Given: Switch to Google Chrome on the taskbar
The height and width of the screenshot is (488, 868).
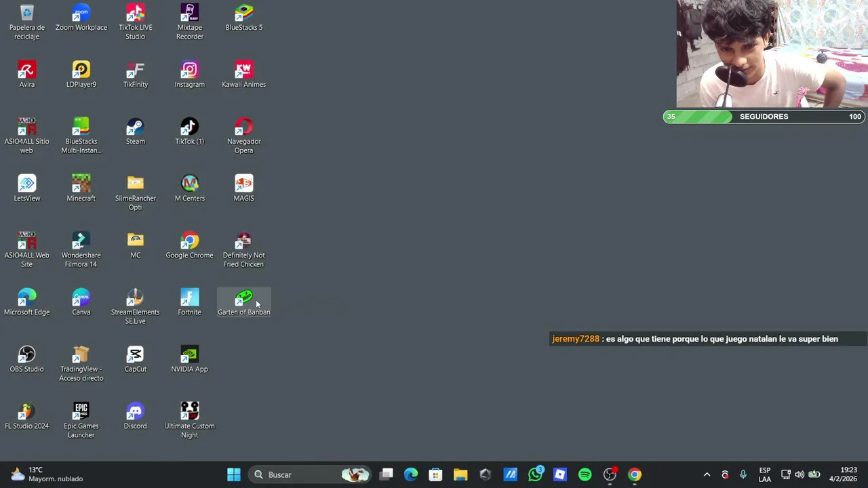Looking at the screenshot, I should click(x=635, y=474).
